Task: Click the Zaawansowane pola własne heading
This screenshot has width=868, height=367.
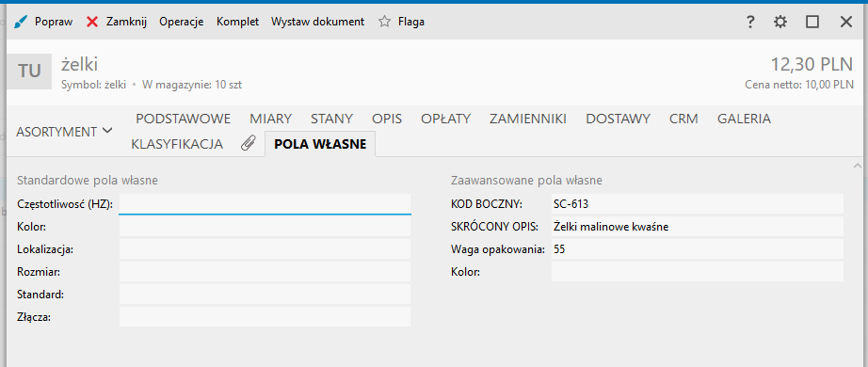Action: click(x=526, y=181)
